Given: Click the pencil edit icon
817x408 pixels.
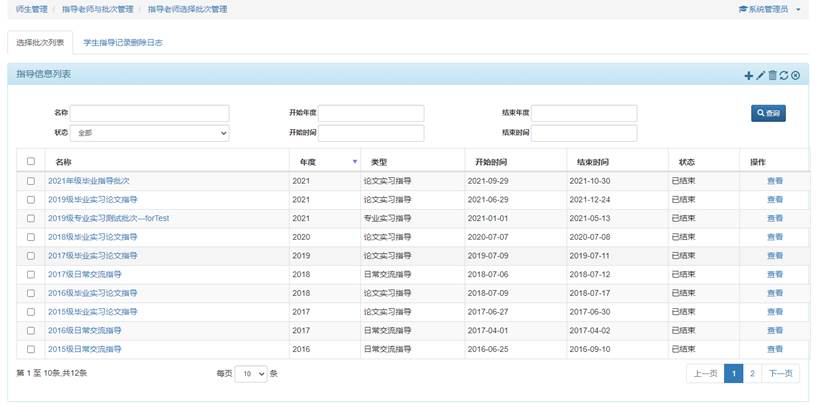Looking at the screenshot, I should pos(760,75).
